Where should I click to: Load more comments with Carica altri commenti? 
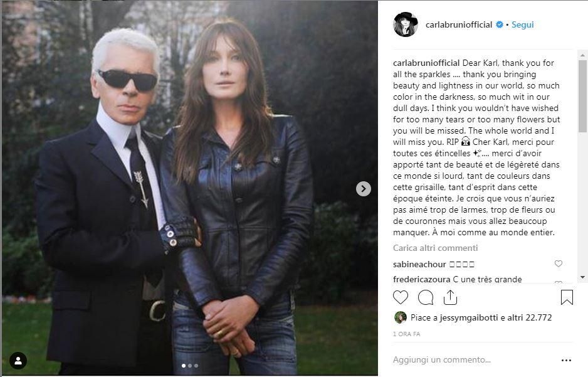435,248
